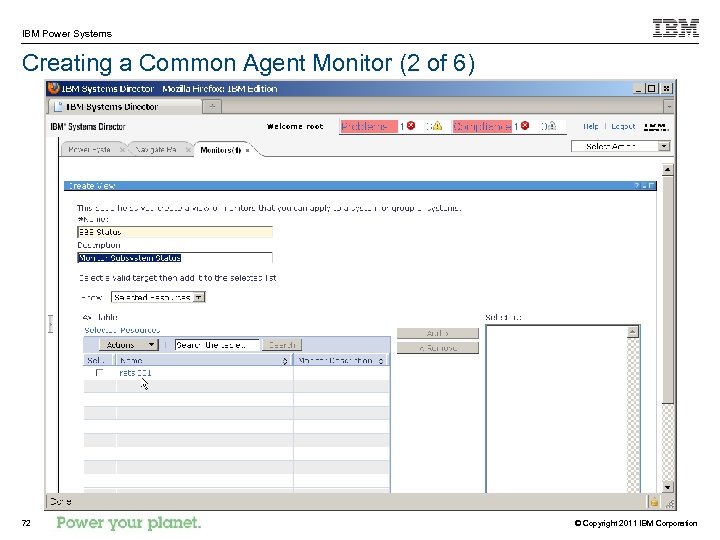Image resolution: width=720 pixels, height=540 pixels.
Task: Switch to the Monitors tab
Action: click(x=220, y=150)
